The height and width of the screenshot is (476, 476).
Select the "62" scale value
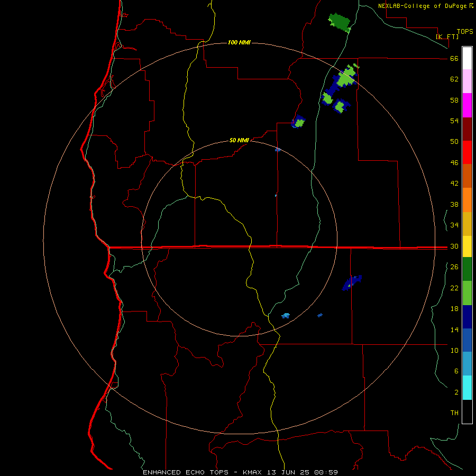tap(454, 79)
